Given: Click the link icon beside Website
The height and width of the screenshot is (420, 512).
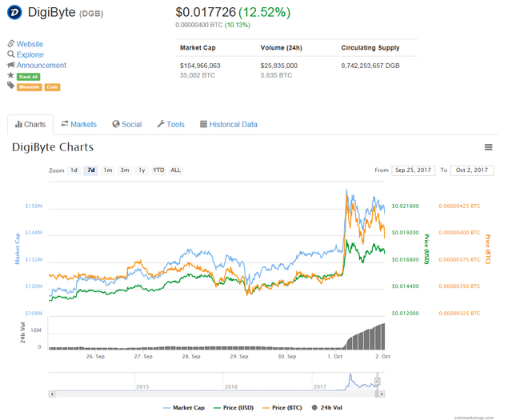Looking at the screenshot, I should pos(11,43).
